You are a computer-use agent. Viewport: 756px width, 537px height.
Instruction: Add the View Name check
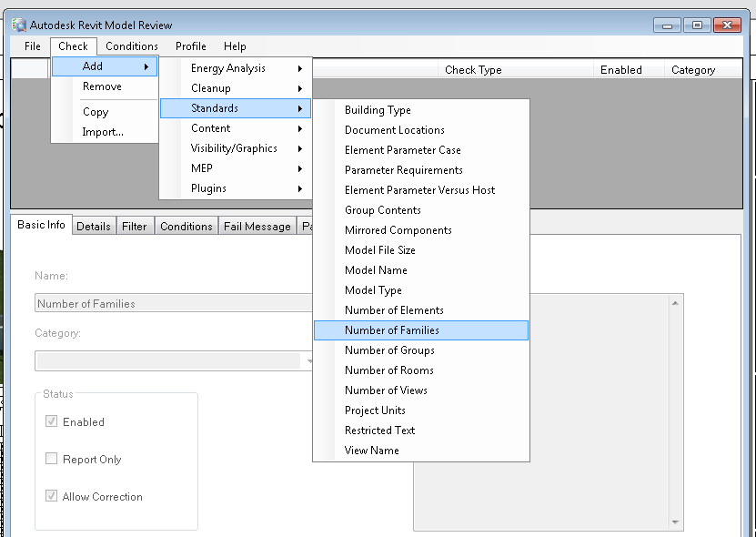click(x=421, y=451)
